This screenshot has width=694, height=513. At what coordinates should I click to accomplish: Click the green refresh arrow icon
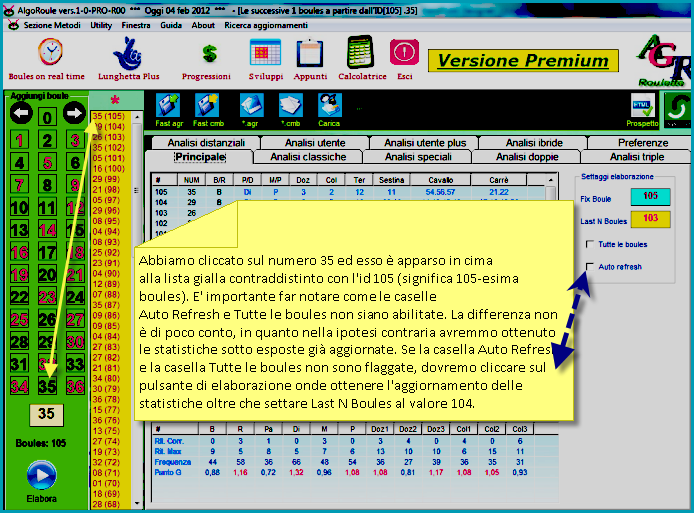pyautogui.click(x=676, y=108)
